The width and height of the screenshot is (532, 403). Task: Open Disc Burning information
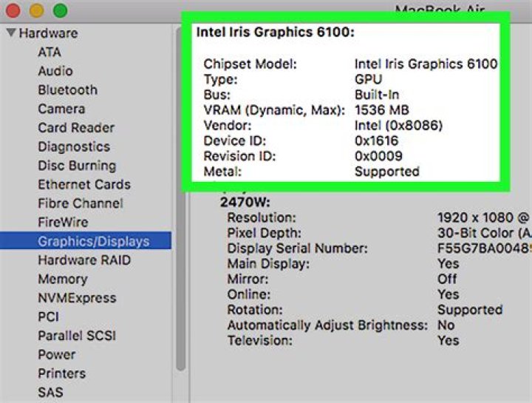[77, 166]
